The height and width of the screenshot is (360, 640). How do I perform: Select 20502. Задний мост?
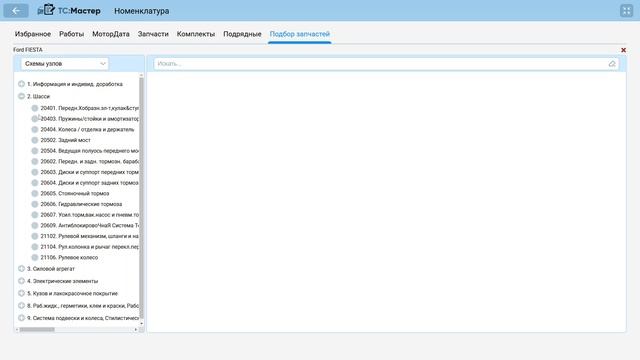(65, 140)
